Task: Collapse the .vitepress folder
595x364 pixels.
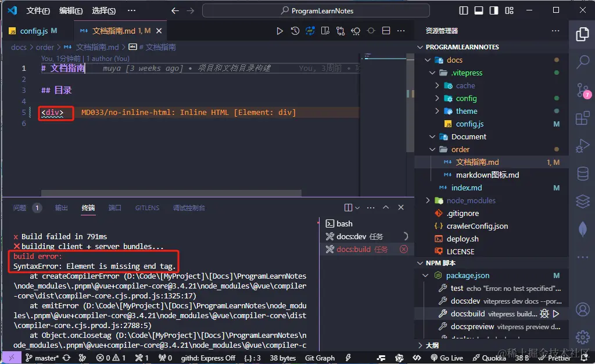Action: pos(432,73)
